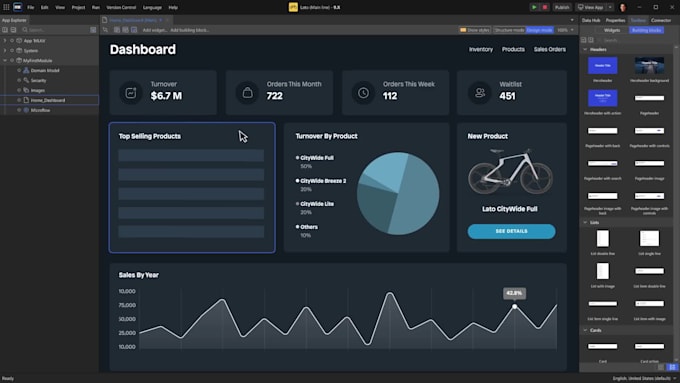Click the people icon on Waitlist card
The image size is (680, 383).
(480, 93)
